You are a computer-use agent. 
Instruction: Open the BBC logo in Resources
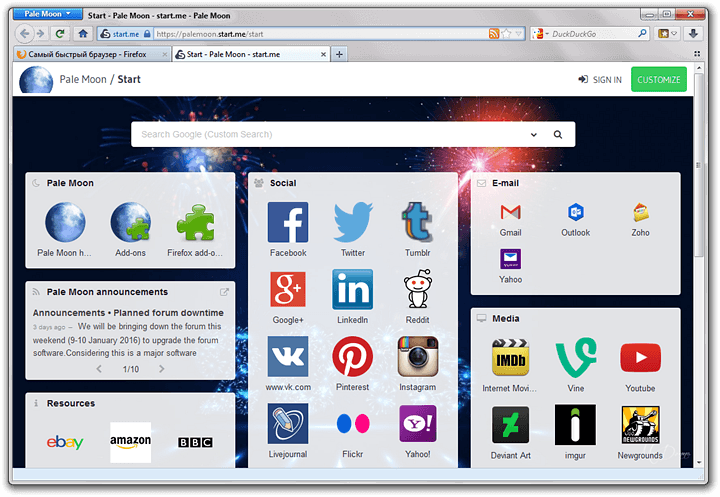coord(196,442)
